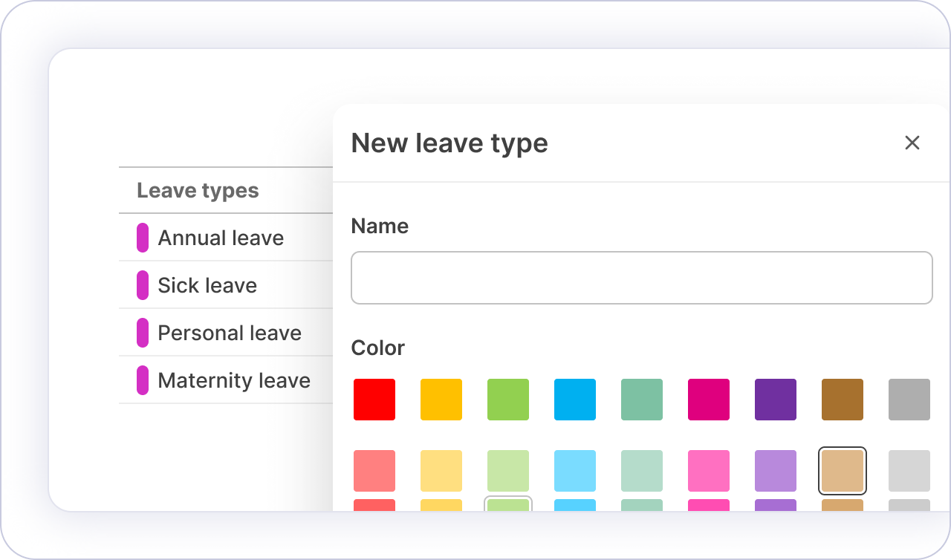The width and height of the screenshot is (951, 560).
Task: Click the highlighted light tan swatch
Action: coord(843,471)
